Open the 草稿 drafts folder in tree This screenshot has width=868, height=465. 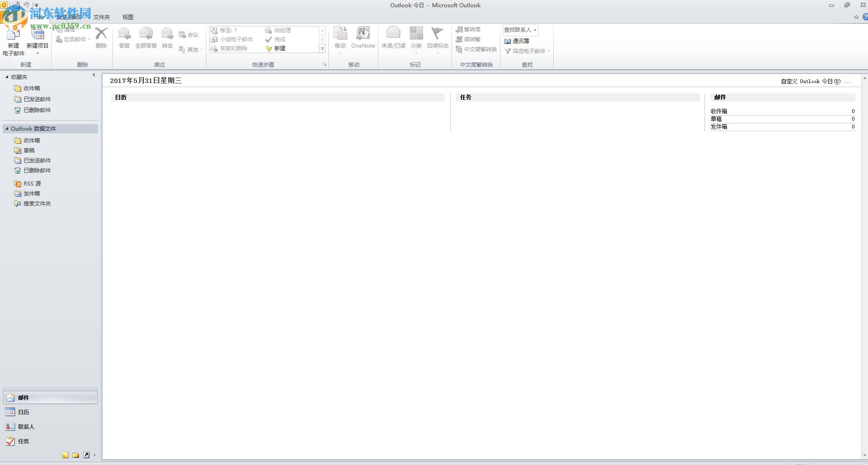click(x=25, y=151)
